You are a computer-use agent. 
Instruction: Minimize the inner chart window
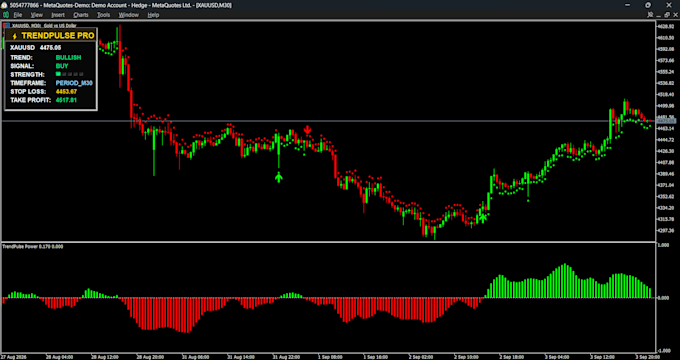[x=659, y=15]
